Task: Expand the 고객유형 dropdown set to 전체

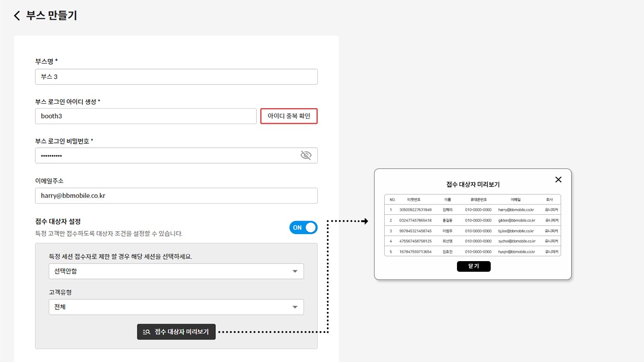Action: [176, 307]
